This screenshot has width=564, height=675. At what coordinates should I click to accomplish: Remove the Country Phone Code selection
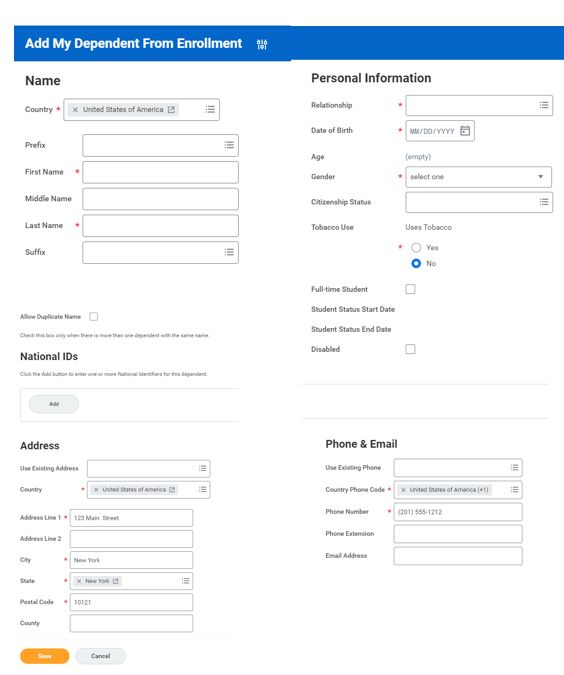pyautogui.click(x=403, y=490)
